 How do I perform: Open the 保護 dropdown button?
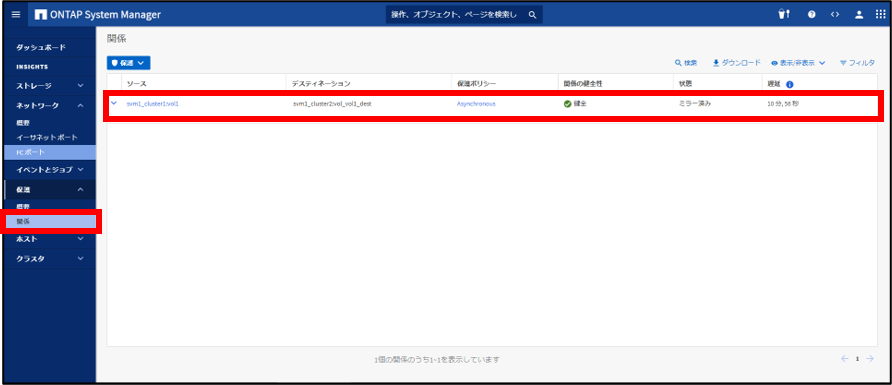[129, 63]
